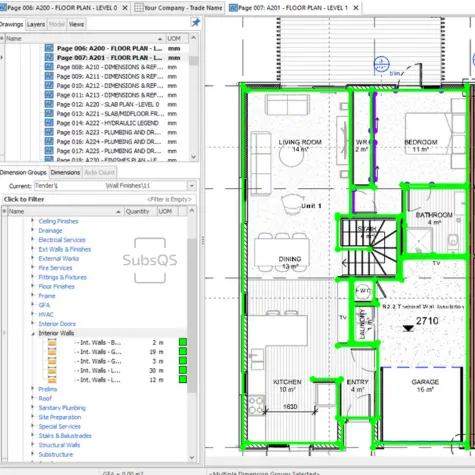Click wall icon of the 2 m Int. Walls row
Viewport: 475px width, 475px height.
point(52,342)
